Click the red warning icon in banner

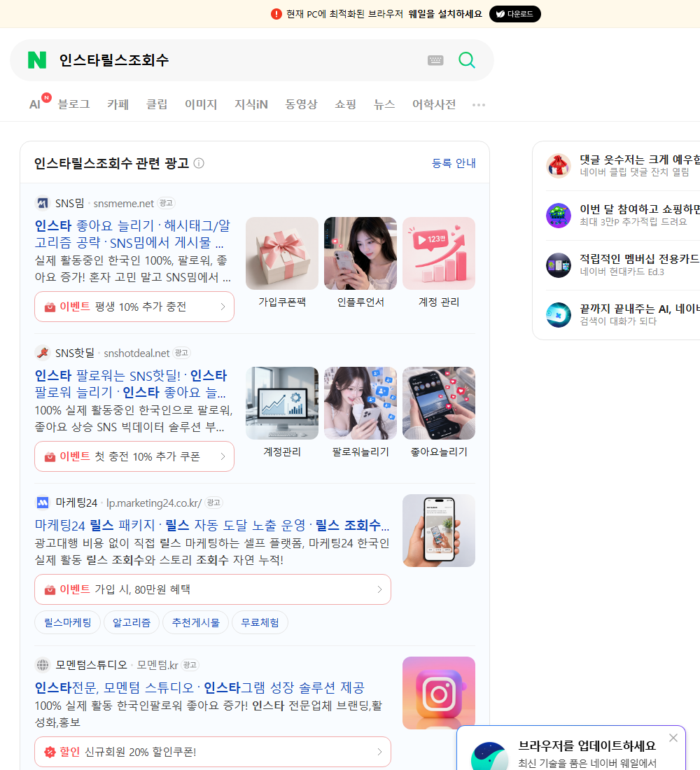point(276,14)
